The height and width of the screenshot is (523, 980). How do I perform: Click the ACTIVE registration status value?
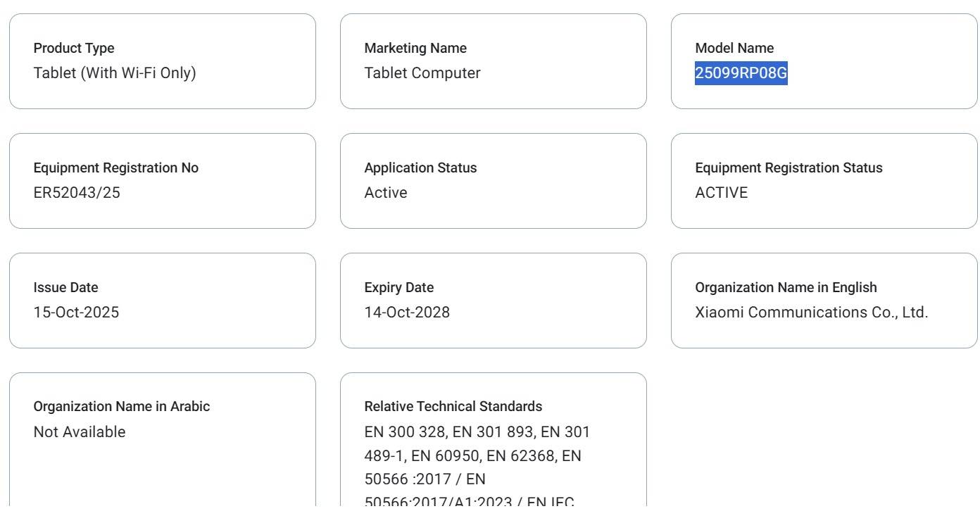[722, 193]
